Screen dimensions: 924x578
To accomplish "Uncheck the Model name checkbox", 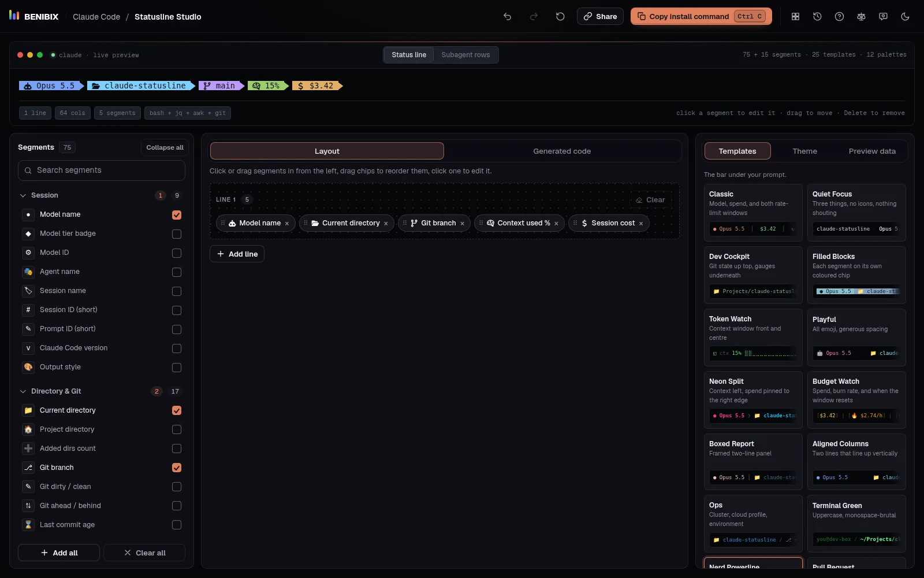I will coord(177,215).
